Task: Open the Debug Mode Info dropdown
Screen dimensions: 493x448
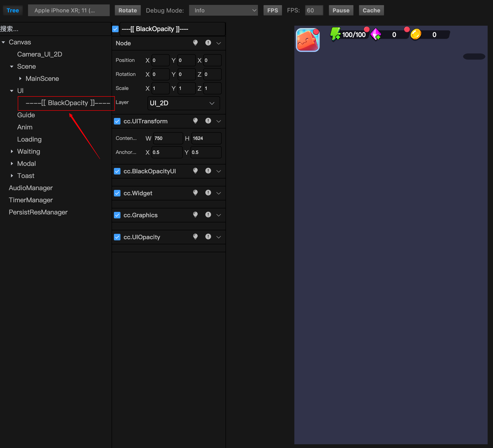Action: [x=223, y=10]
